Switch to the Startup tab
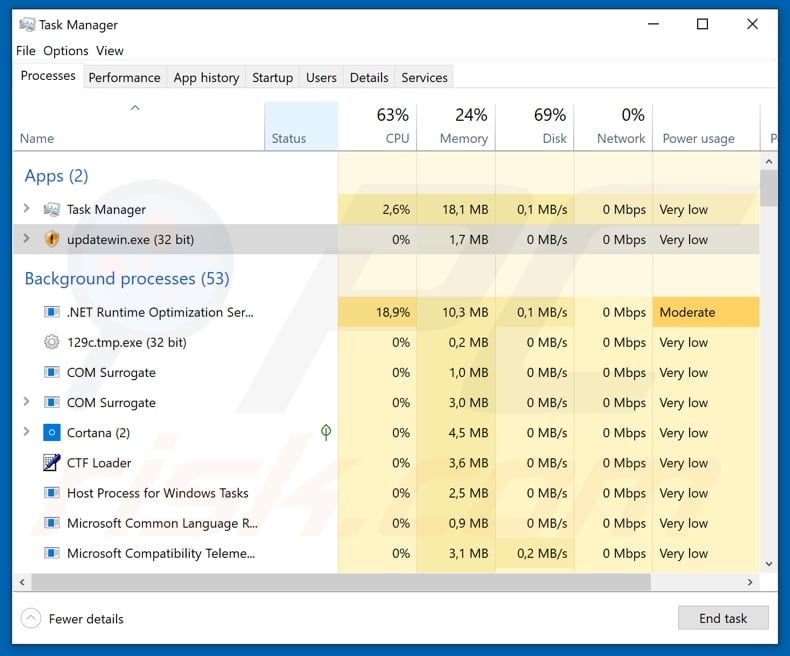This screenshot has width=790, height=656. pyautogui.click(x=273, y=77)
